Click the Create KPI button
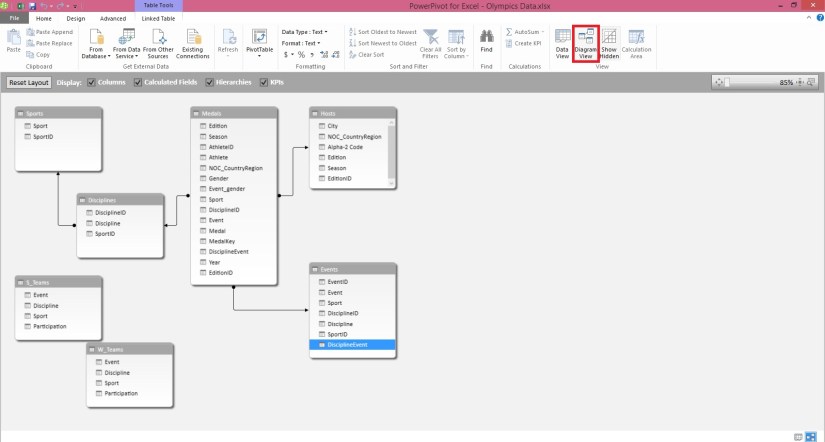This screenshot has width=825, height=442. (523, 43)
